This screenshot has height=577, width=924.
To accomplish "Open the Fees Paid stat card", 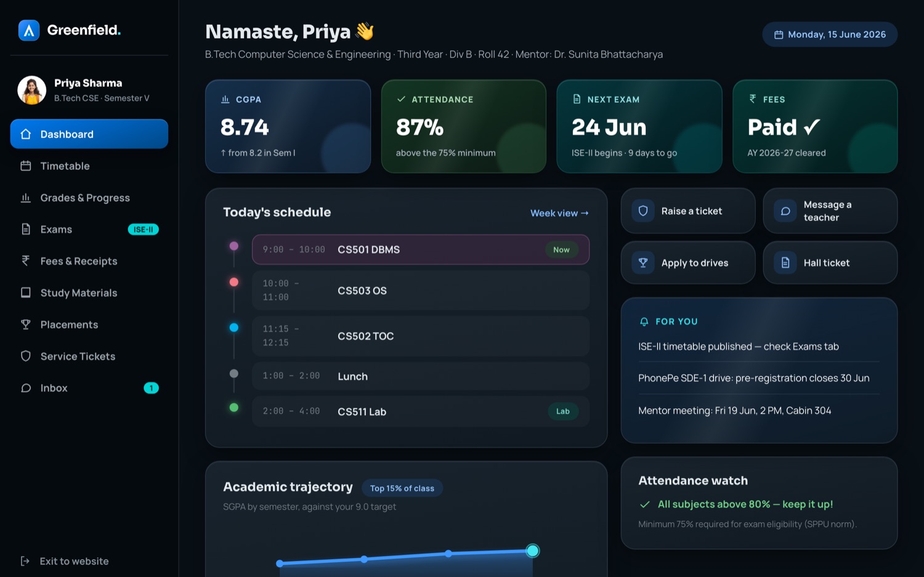I will tap(815, 126).
